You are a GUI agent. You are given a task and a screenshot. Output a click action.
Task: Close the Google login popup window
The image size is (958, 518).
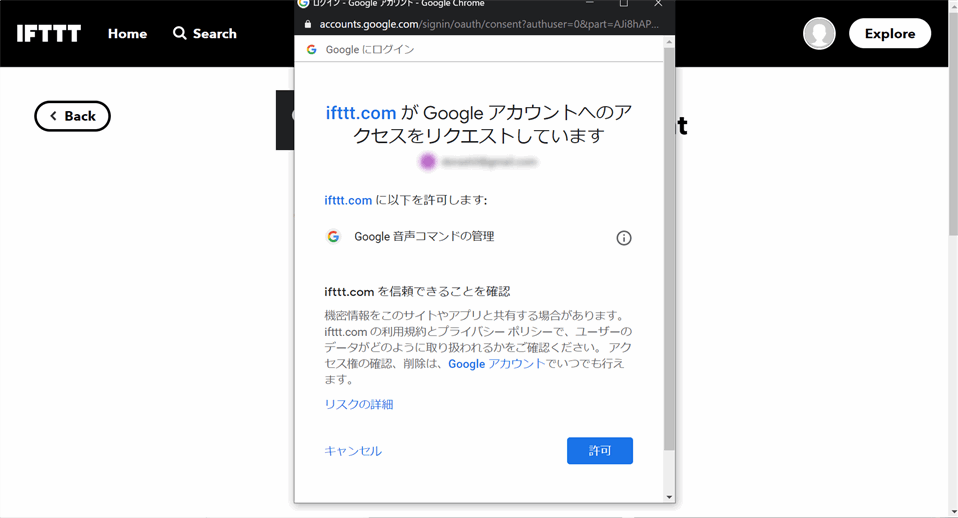tap(658, 4)
